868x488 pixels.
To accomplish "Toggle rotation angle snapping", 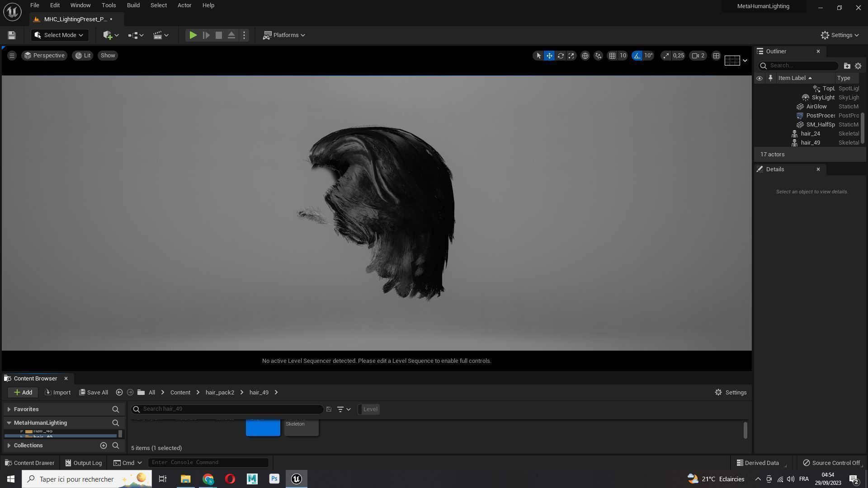I will pyautogui.click(x=637, y=56).
